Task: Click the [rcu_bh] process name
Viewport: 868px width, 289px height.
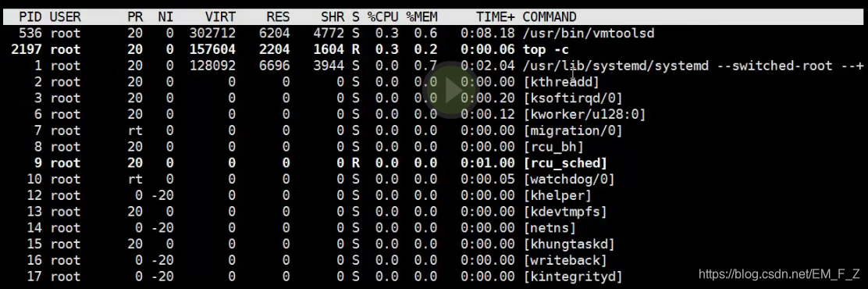Action: [553, 147]
